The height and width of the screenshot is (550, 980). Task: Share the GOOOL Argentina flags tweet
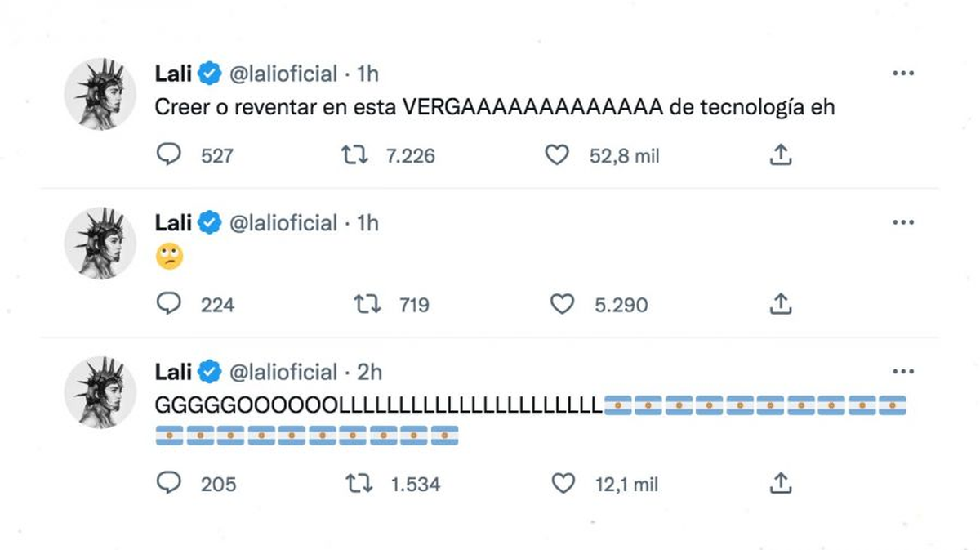pyautogui.click(x=781, y=483)
